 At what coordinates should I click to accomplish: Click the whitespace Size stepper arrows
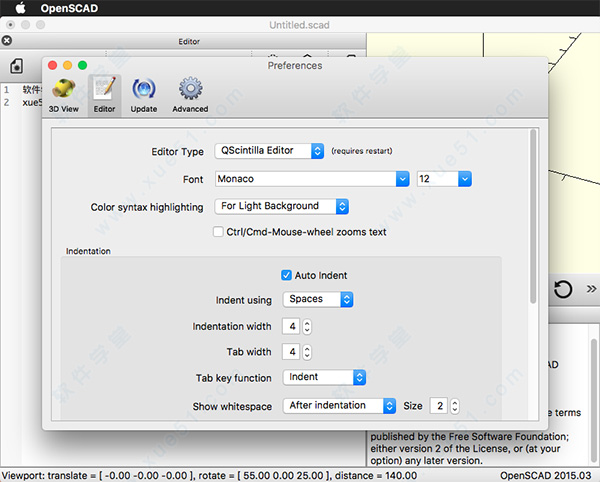455,406
